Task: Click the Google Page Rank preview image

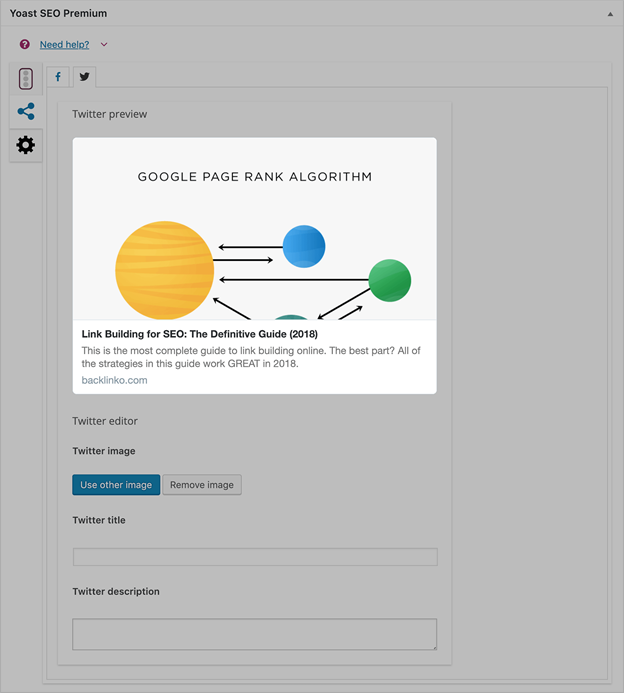Action: 254,230
